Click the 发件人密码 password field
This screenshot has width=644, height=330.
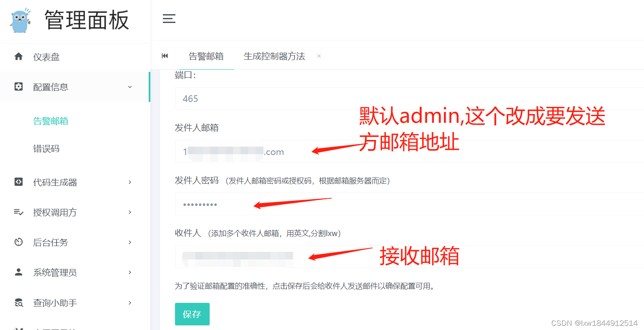click(409, 204)
